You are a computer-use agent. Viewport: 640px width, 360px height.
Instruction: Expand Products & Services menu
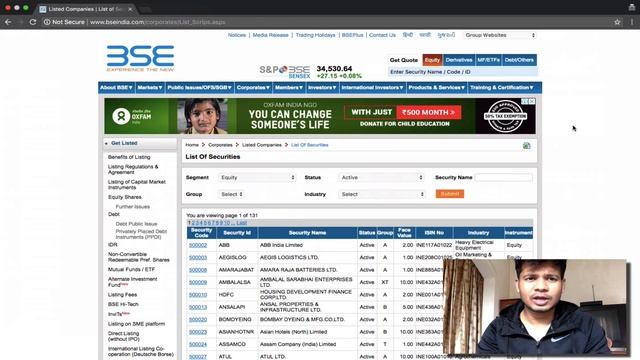click(x=436, y=87)
